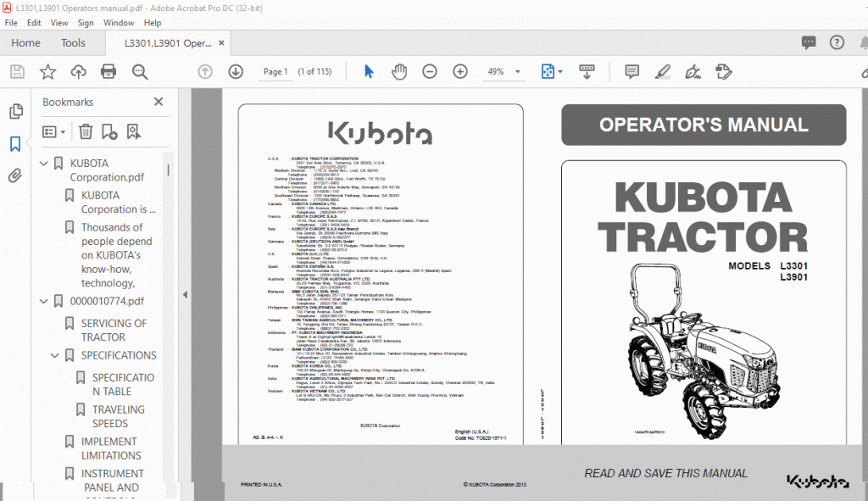Delete selected bookmark trash icon
868x501 pixels.
(x=86, y=131)
